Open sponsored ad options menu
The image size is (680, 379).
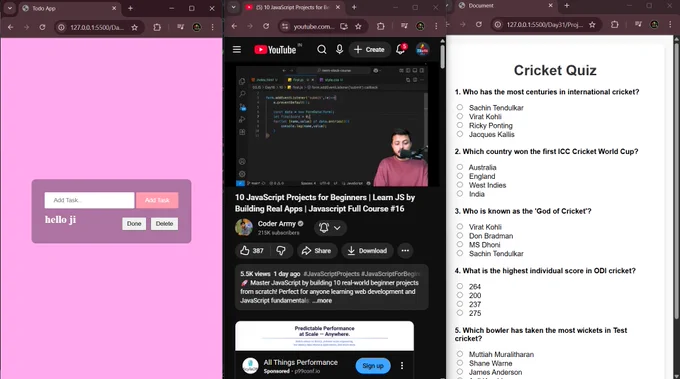pos(402,366)
